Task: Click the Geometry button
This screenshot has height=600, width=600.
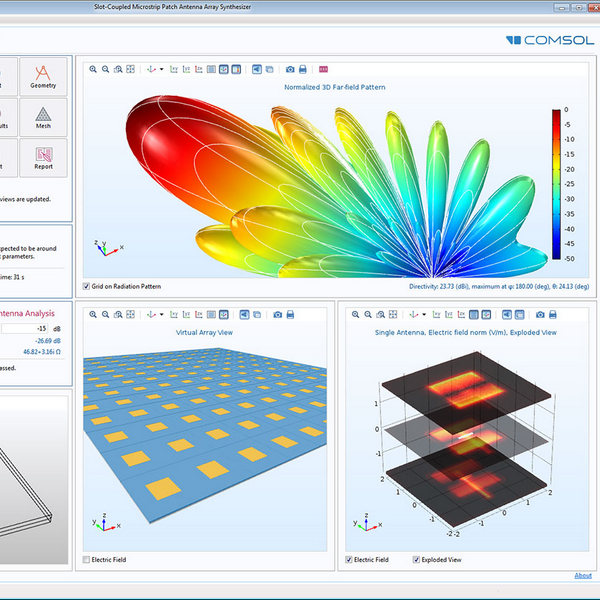Action: coord(43,76)
